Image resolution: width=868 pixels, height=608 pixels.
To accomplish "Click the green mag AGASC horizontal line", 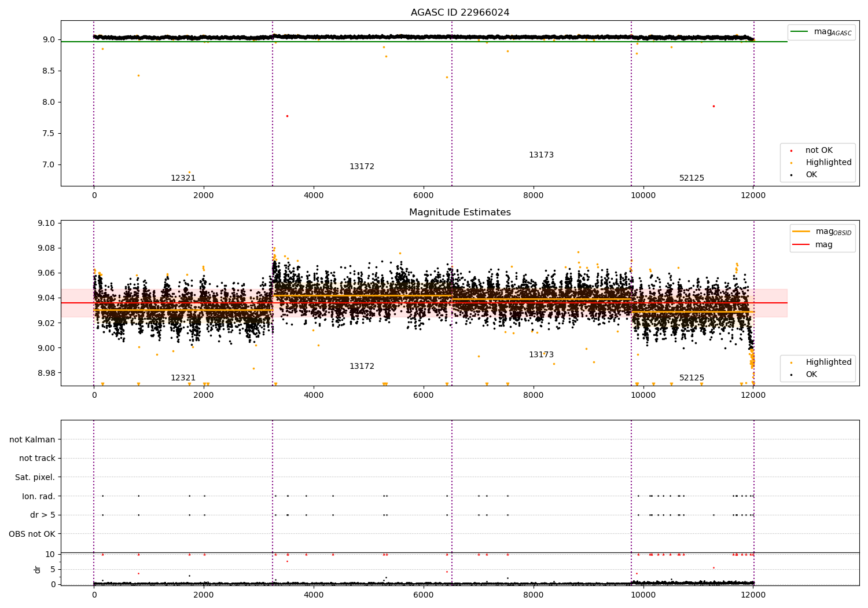I will (x=424, y=42).
